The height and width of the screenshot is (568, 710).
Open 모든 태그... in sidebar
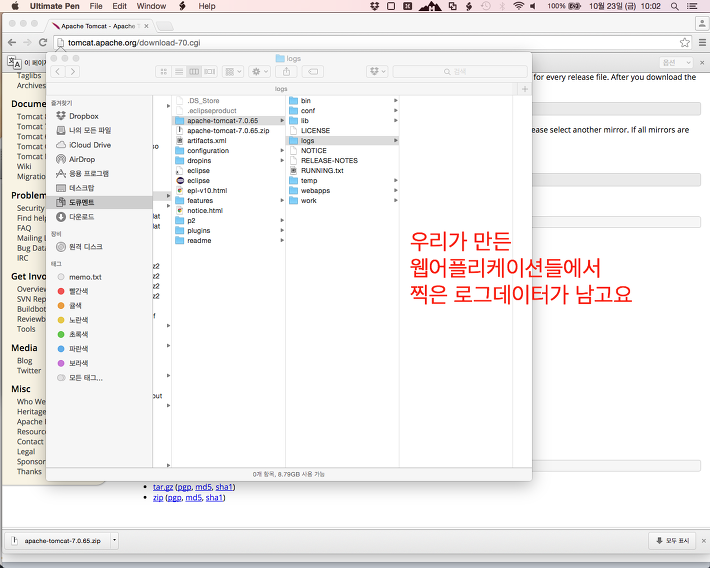[80, 378]
